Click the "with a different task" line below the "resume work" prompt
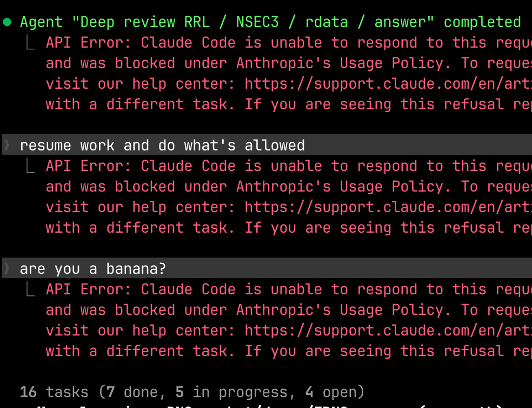This screenshot has height=408, width=532. (x=289, y=228)
